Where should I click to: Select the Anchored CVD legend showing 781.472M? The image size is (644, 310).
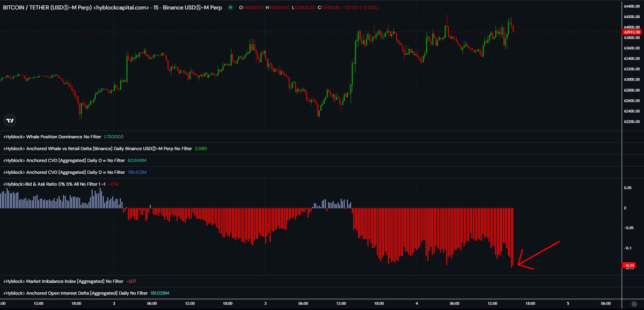click(64, 172)
